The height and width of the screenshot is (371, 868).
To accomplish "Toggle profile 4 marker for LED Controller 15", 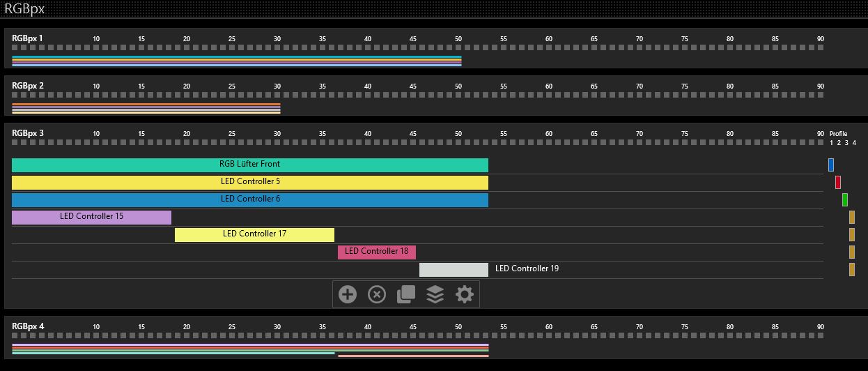I will (x=852, y=217).
